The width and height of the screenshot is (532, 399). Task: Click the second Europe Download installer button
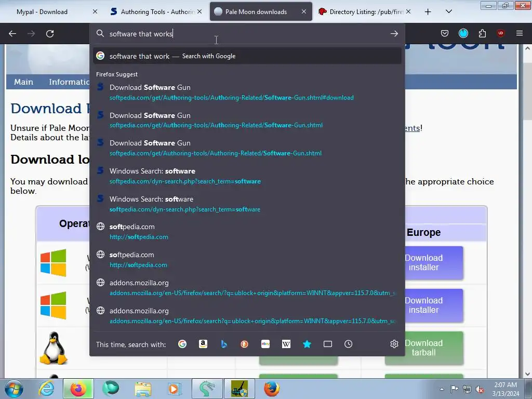[434, 305]
